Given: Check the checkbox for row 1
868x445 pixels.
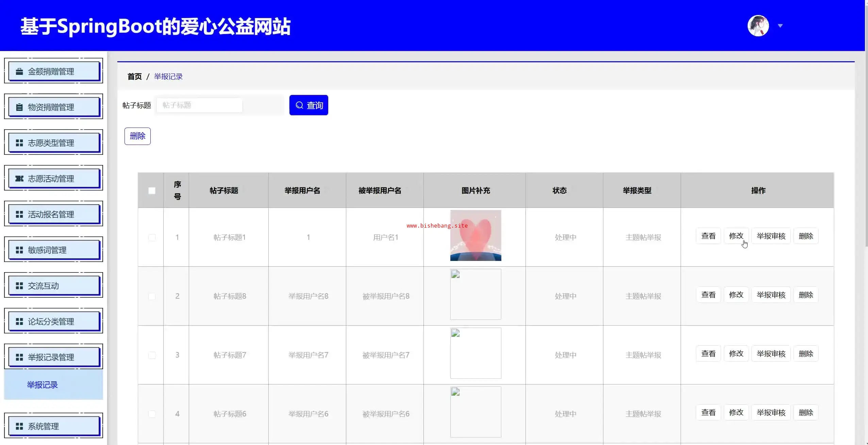Looking at the screenshot, I should (x=152, y=237).
